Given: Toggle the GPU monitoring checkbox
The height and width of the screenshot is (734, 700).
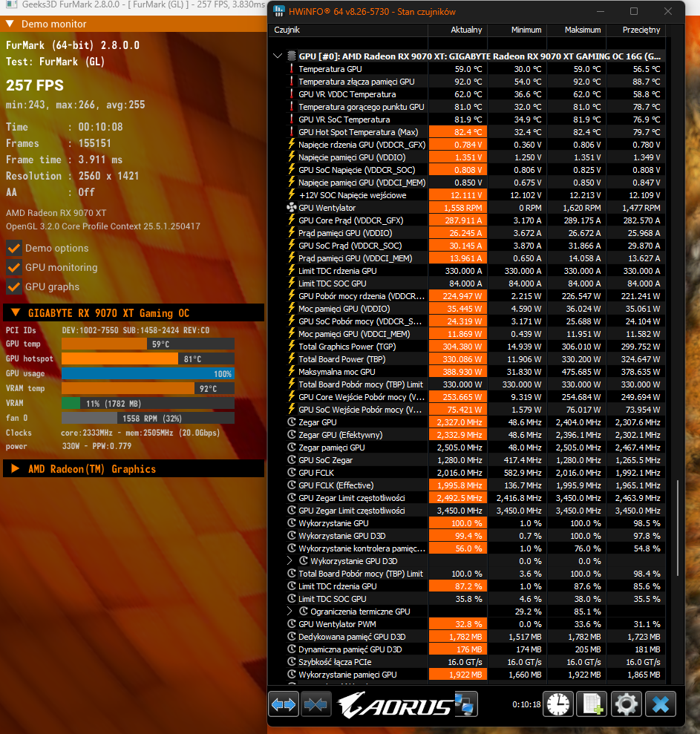Looking at the screenshot, I should pyautogui.click(x=14, y=267).
